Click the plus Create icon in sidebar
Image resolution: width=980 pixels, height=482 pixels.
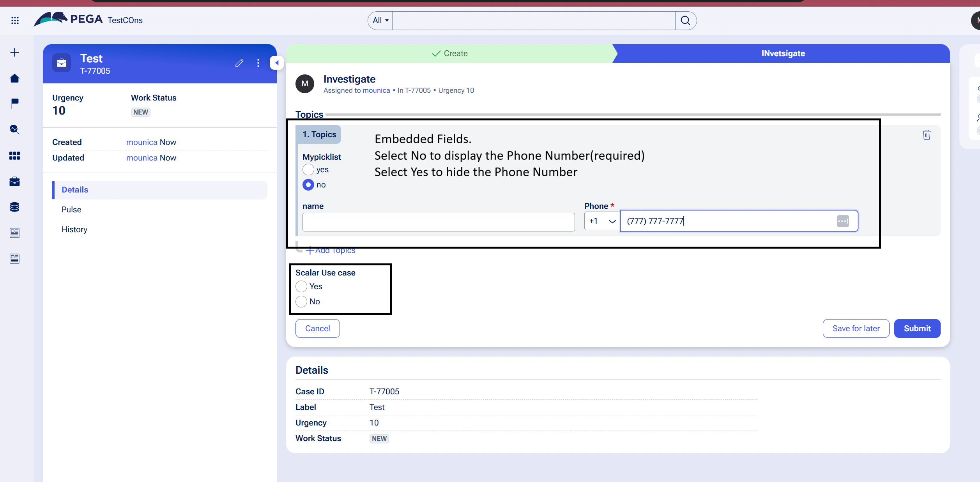[15, 53]
